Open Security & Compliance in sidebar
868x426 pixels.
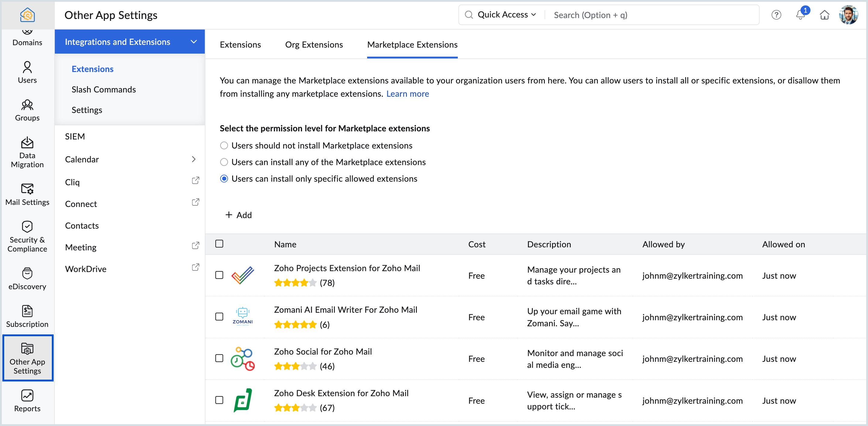click(x=27, y=236)
